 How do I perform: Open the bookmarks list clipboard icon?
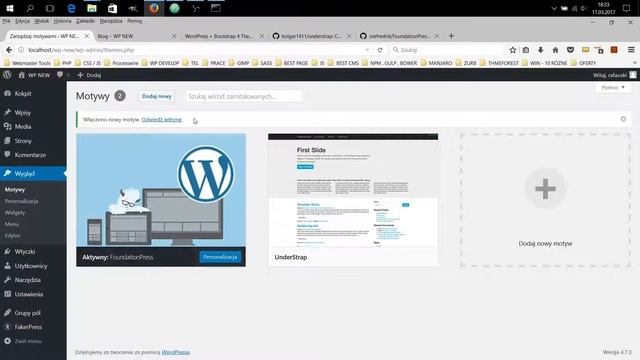526,50
